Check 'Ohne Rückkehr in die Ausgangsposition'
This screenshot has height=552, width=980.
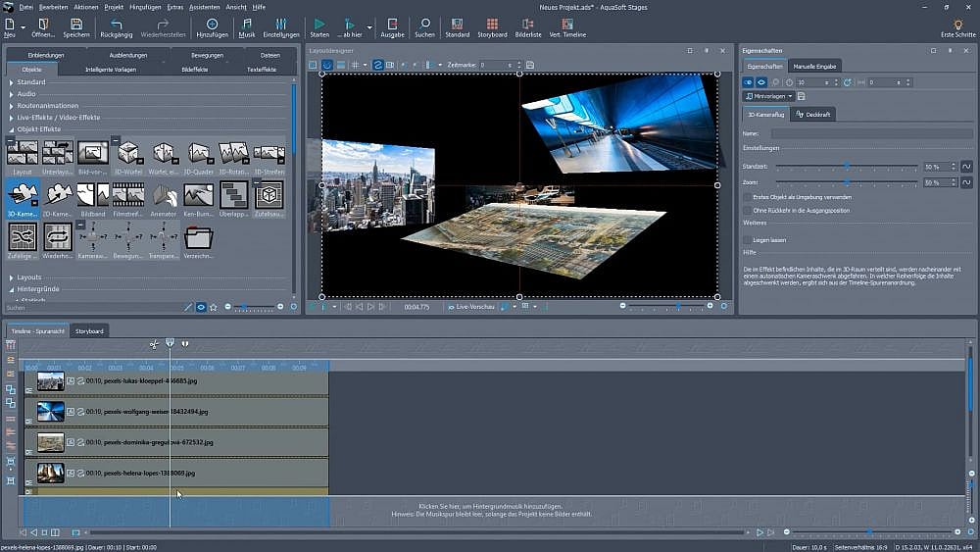748,210
